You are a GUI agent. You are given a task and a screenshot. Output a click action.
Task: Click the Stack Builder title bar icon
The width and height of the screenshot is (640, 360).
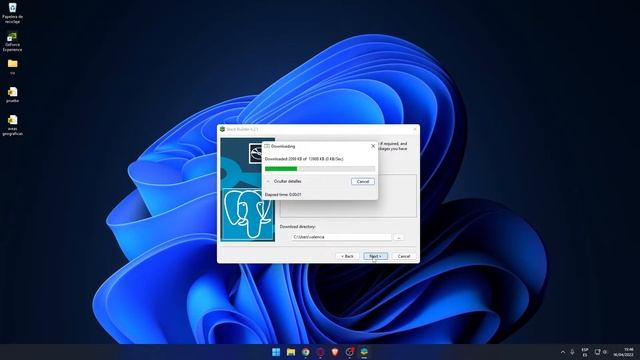pos(222,129)
